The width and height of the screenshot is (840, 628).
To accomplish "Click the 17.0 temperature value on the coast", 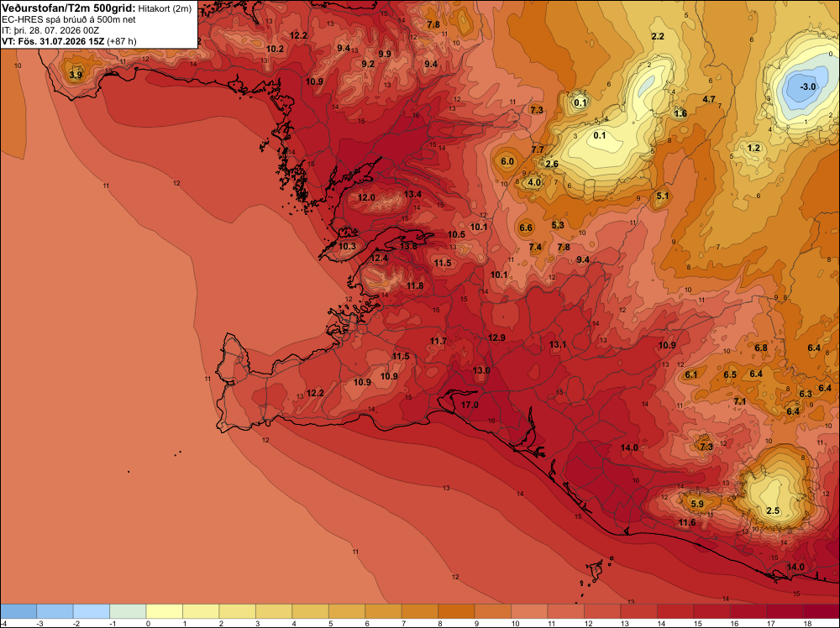I will point(470,405).
